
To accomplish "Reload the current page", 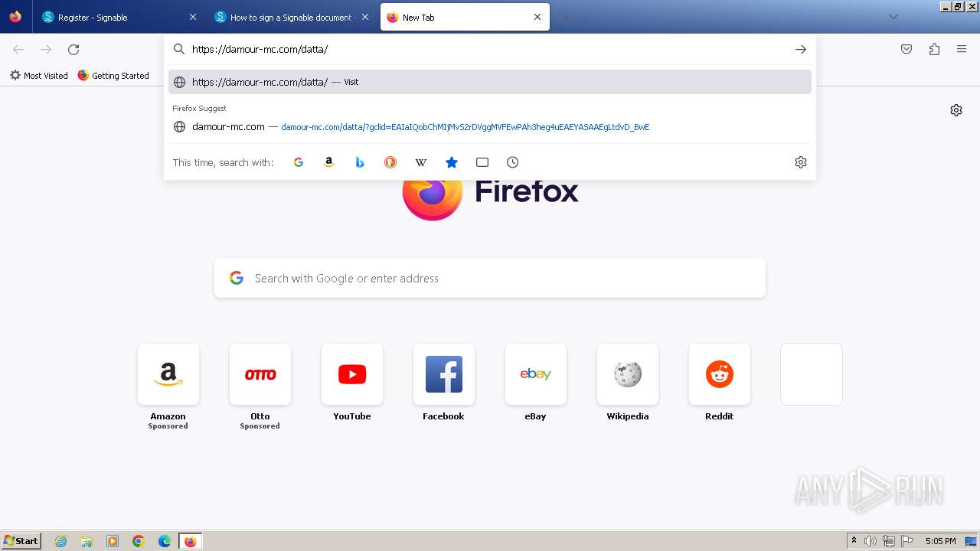I will point(73,49).
